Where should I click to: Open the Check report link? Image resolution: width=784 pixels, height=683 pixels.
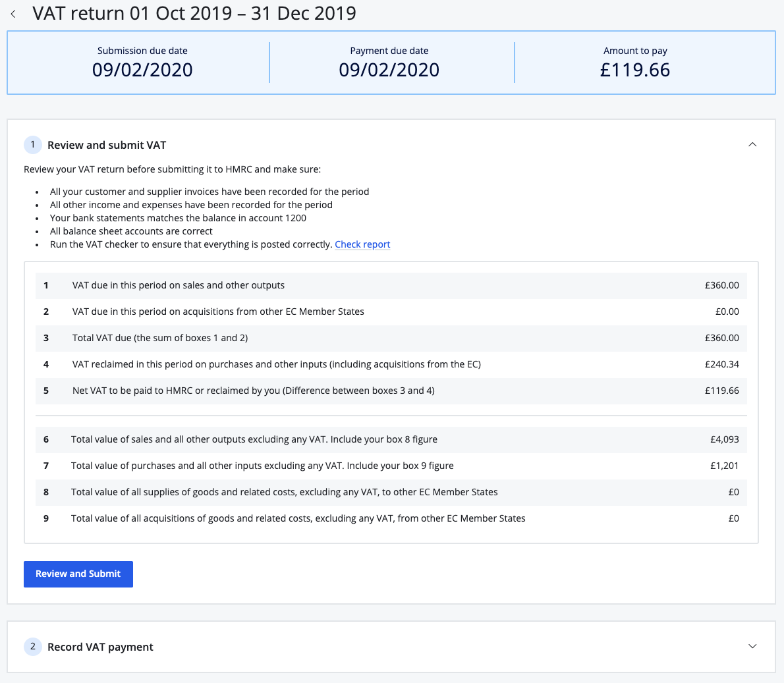362,244
